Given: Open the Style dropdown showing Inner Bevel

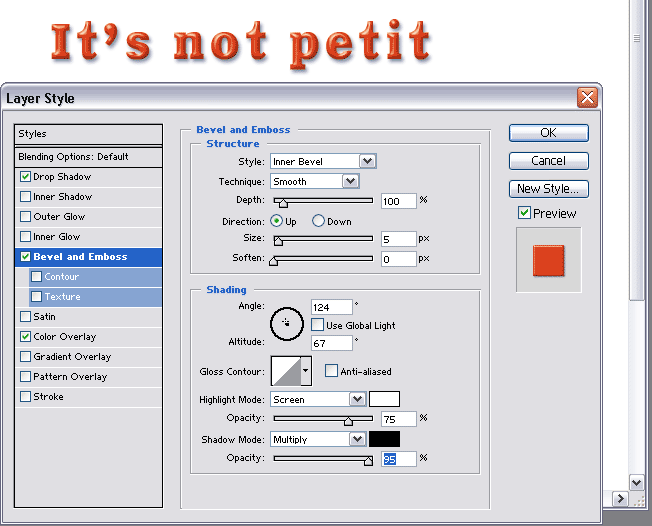Looking at the screenshot, I should [x=323, y=161].
